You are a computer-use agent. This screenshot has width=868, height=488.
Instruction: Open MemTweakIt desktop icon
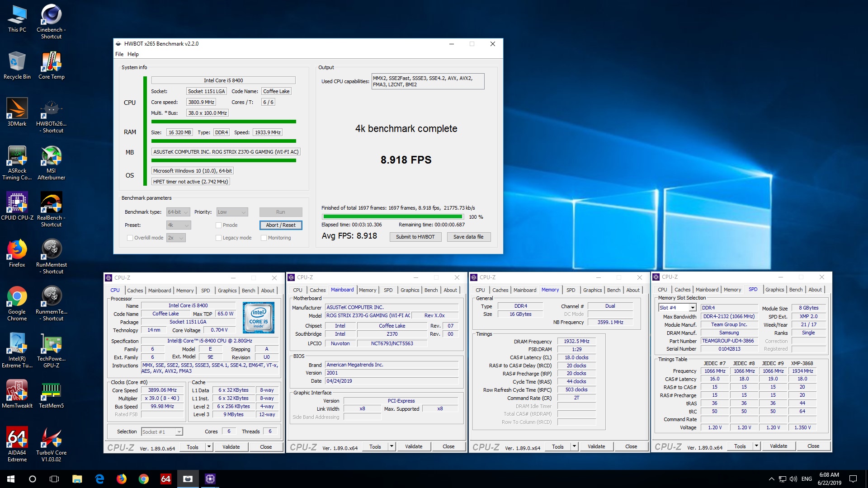point(17,394)
